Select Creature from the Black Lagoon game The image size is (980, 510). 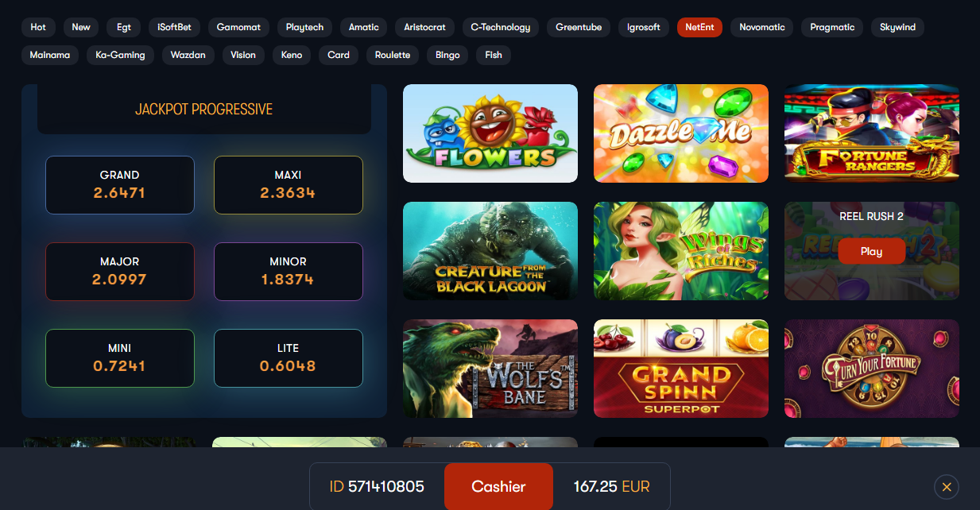(x=490, y=251)
